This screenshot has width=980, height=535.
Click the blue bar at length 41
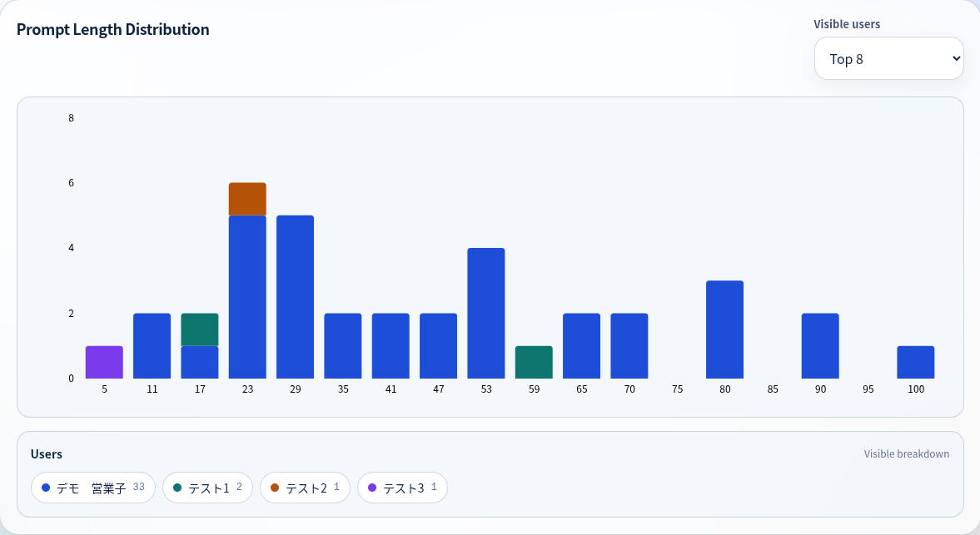391,346
